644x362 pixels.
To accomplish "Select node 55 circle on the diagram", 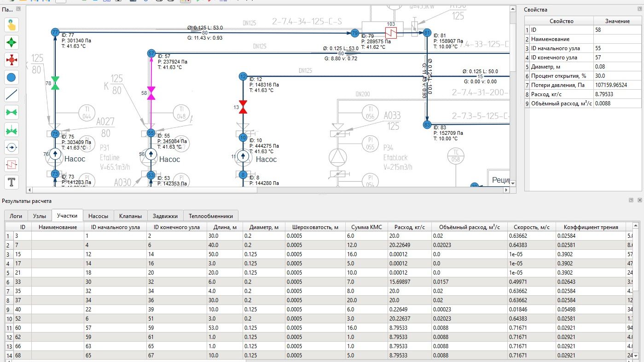I will 151,133.
